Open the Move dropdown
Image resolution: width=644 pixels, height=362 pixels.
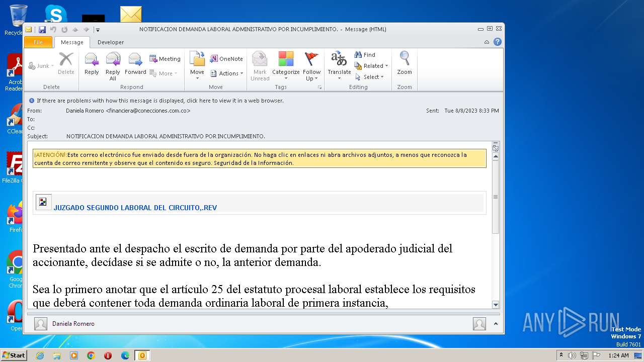(x=197, y=66)
